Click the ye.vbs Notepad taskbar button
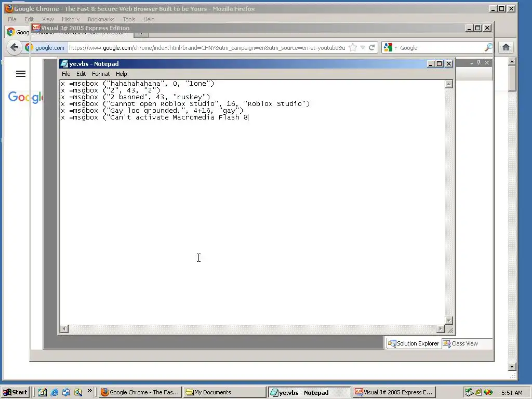 309,393
